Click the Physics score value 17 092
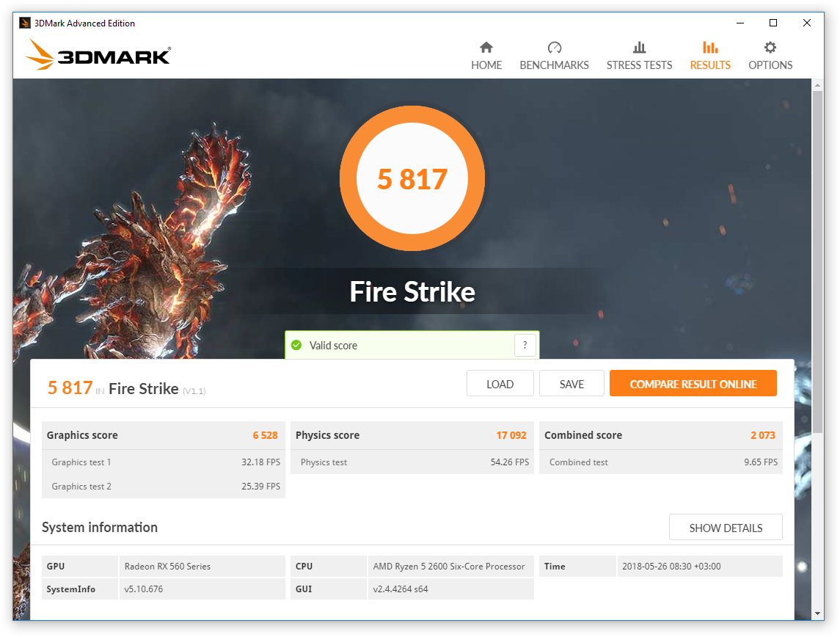The image size is (840, 637). tap(511, 435)
